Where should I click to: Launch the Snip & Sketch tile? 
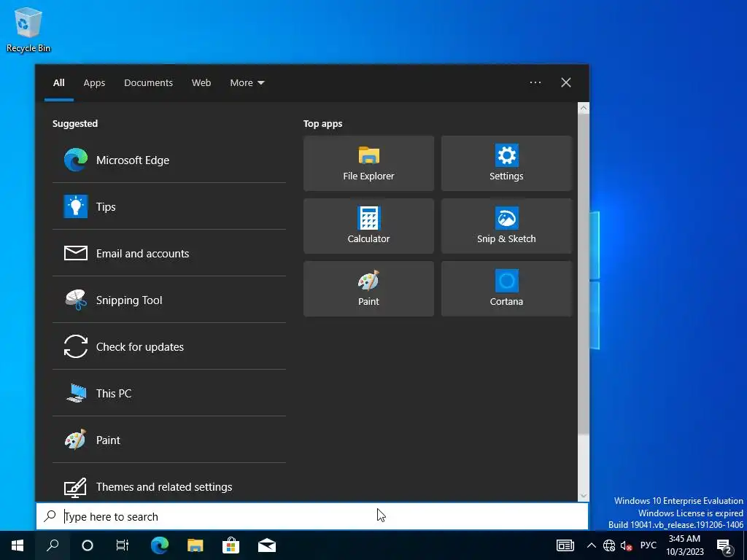point(506,226)
